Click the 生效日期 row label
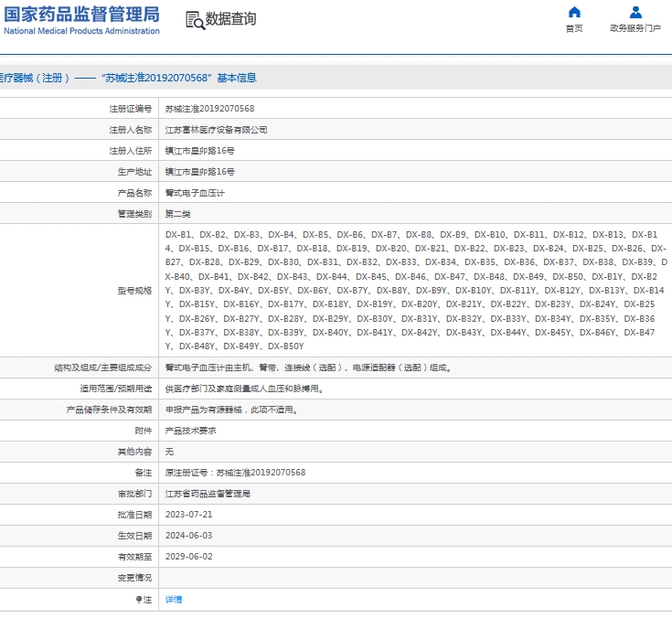This screenshot has height=618, width=672. pos(135,536)
